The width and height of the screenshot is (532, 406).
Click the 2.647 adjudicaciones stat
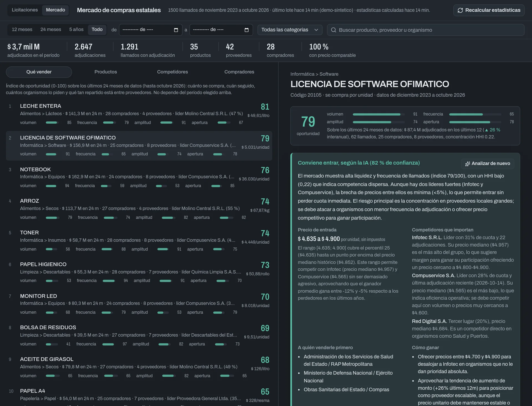(x=90, y=50)
